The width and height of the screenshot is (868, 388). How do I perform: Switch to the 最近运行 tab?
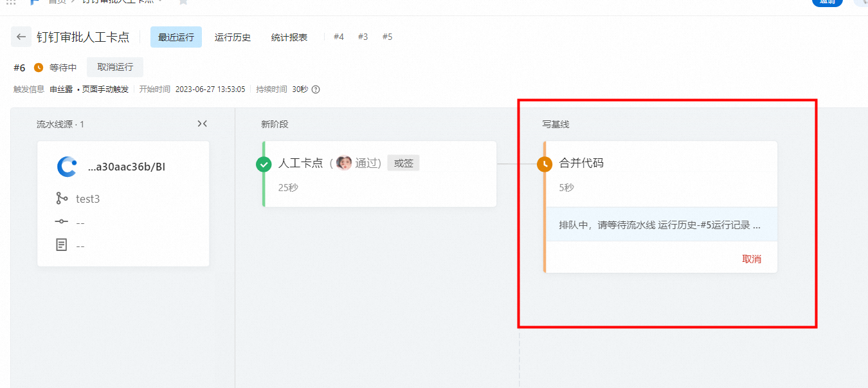click(176, 37)
